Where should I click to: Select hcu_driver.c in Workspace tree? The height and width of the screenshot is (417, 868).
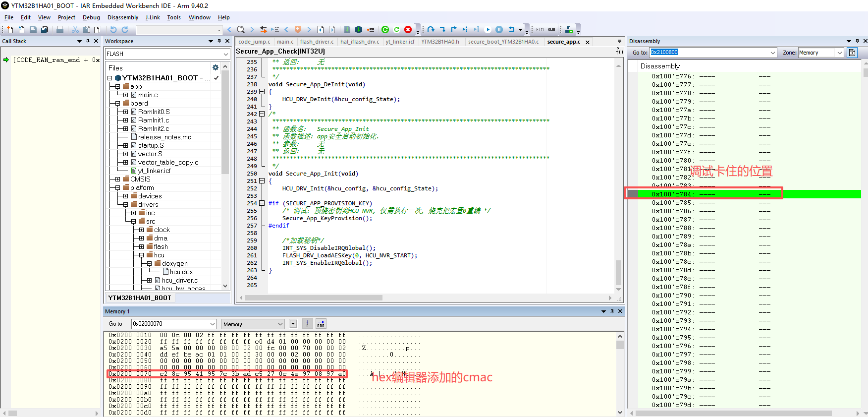point(179,280)
